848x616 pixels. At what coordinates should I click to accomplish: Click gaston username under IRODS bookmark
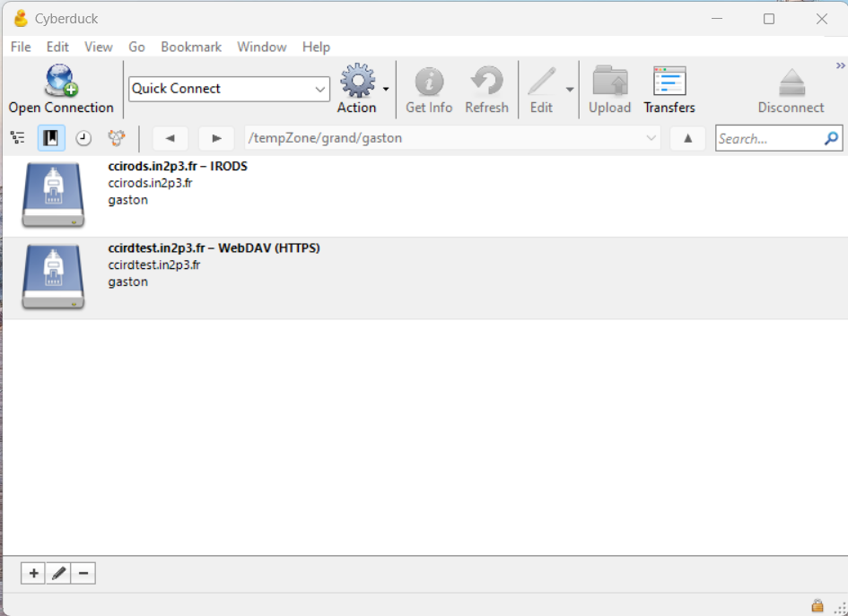(x=127, y=201)
